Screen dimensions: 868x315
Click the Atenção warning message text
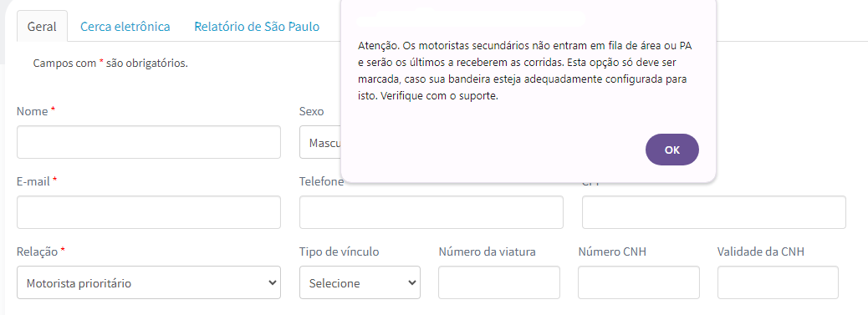tap(525, 70)
